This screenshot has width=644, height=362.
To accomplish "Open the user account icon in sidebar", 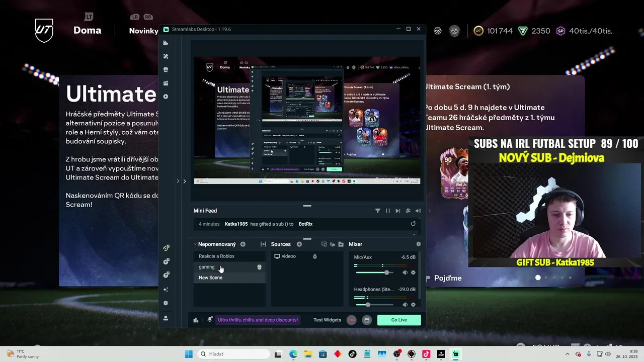I will point(166,318).
